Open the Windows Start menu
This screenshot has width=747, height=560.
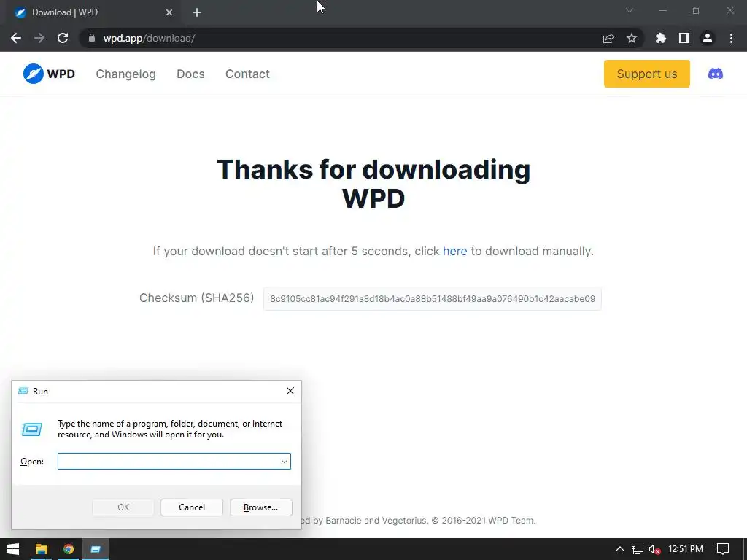[x=13, y=549]
